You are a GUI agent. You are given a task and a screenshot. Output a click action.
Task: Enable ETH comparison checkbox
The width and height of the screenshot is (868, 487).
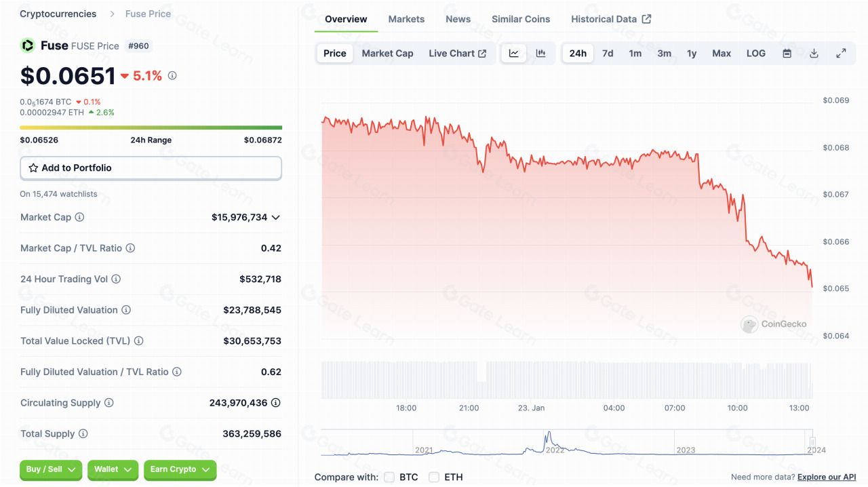click(434, 477)
